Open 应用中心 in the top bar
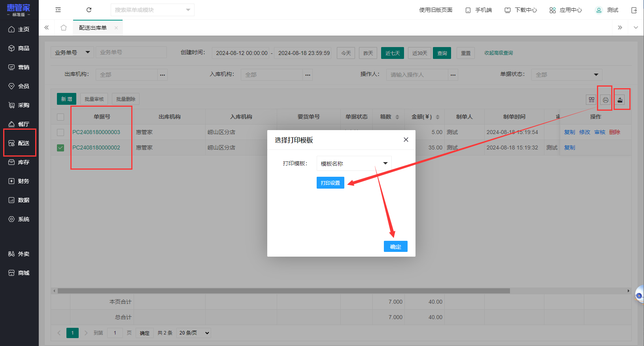The height and width of the screenshot is (346, 644). pos(566,10)
